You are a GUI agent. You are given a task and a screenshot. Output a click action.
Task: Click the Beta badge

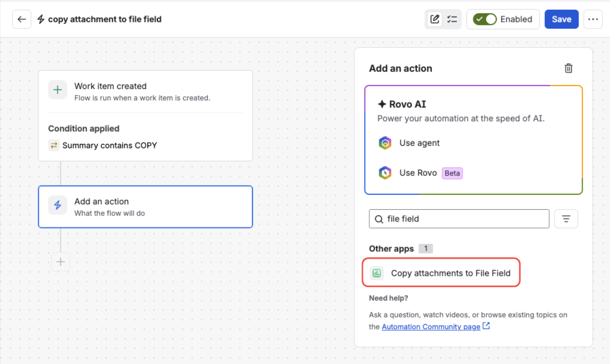[452, 173]
